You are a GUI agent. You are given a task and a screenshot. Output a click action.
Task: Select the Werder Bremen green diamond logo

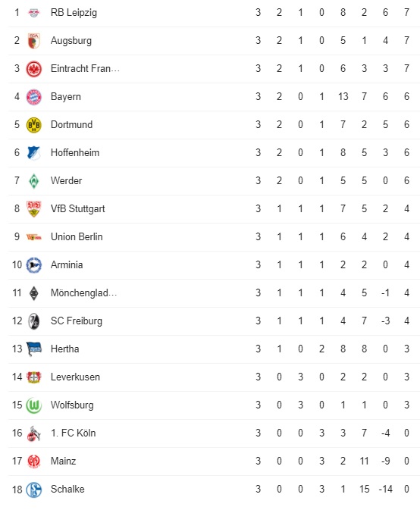coord(33,181)
